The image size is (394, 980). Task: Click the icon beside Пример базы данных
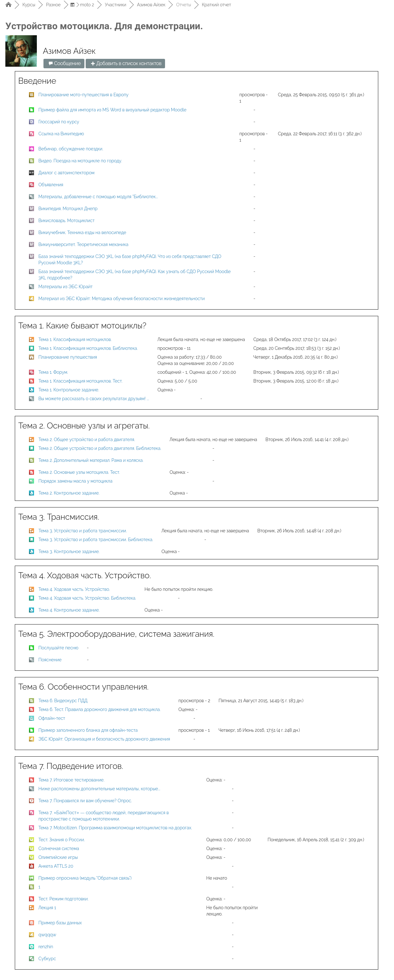pyautogui.click(x=31, y=922)
